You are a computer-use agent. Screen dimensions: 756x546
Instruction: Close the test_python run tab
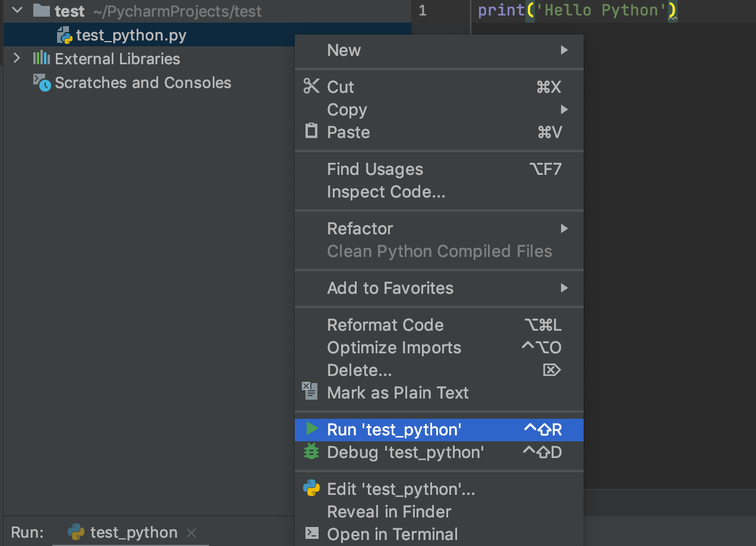point(191,533)
